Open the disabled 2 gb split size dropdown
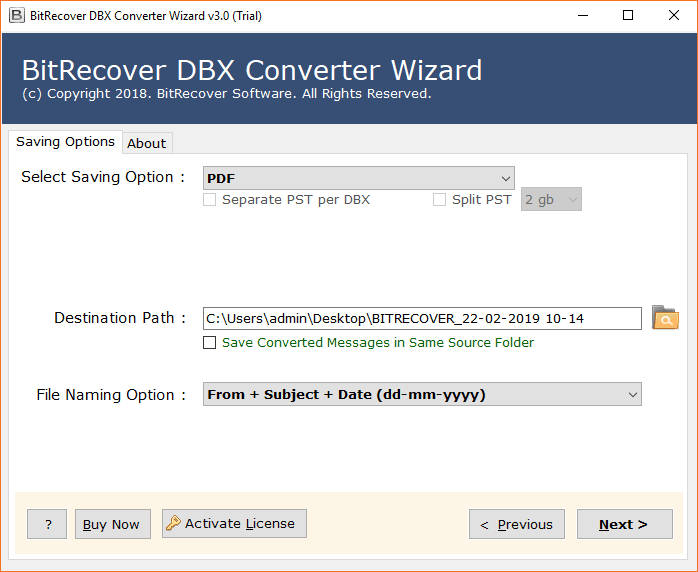Image resolution: width=698 pixels, height=572 pixels. pyautogui.click(x=551, y=199)
